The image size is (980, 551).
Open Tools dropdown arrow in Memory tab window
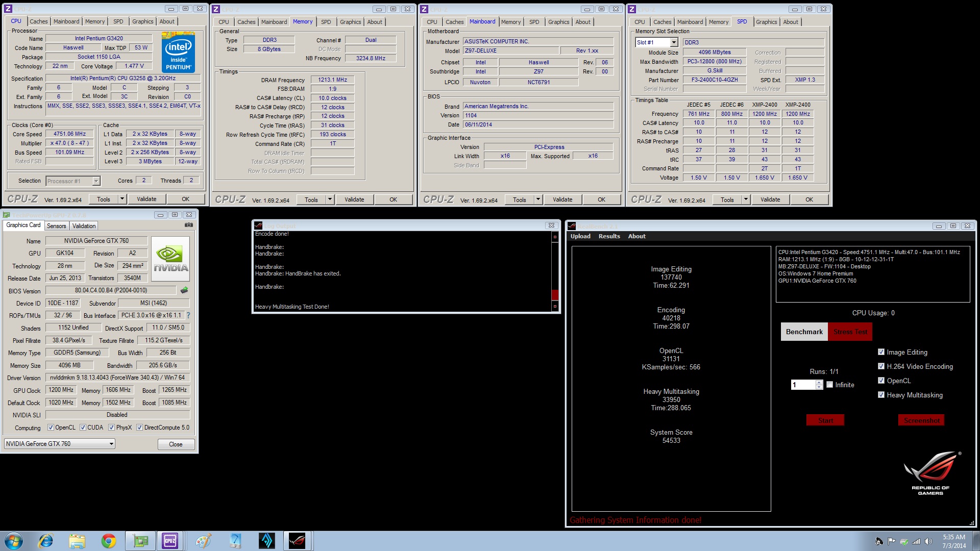tap(330, 199)
